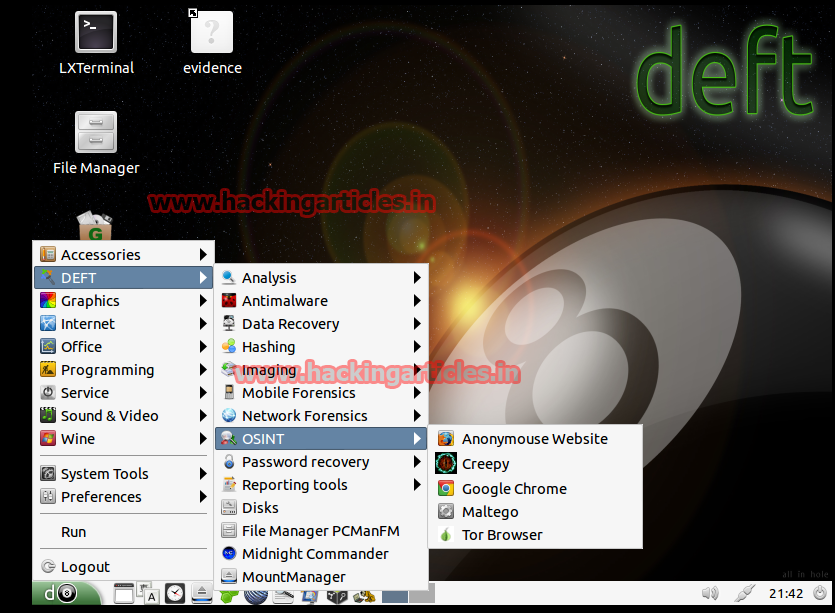Image resolution: width=835 pixels, height=613 pixels.
Task: Expand the Analysis submenu arrow
Action: [417, 277]
